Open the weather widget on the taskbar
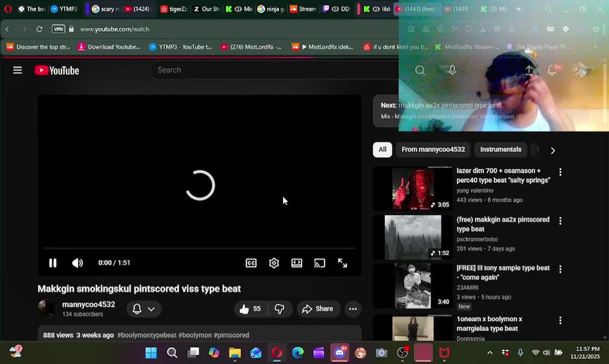 coord(16,352)
